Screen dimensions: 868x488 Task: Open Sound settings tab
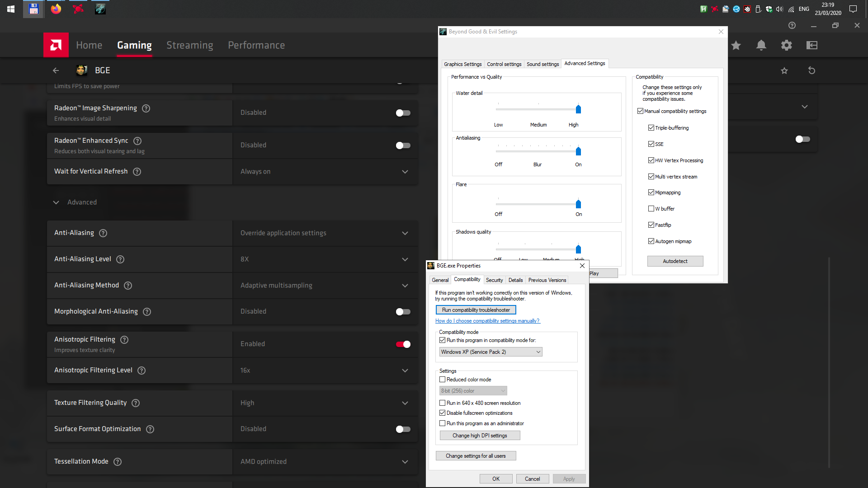[x=542, y=64]
